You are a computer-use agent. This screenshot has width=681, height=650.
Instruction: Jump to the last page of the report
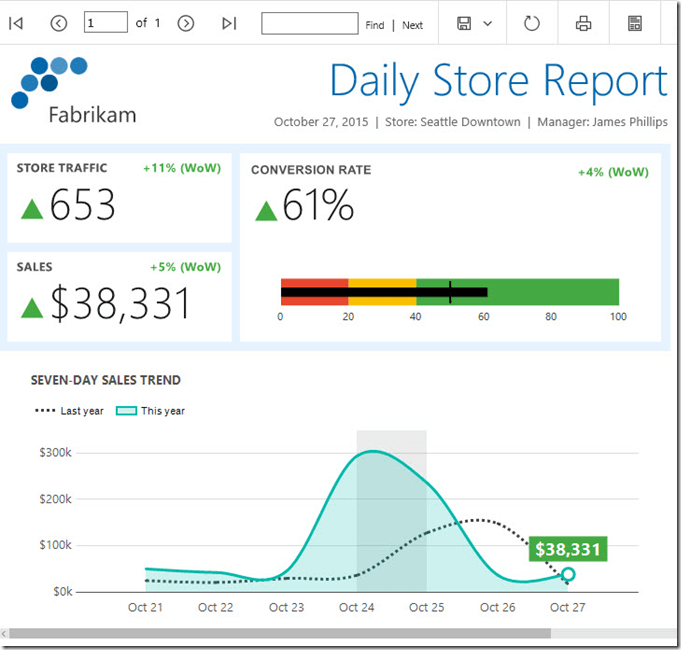[x=229, y=23]
